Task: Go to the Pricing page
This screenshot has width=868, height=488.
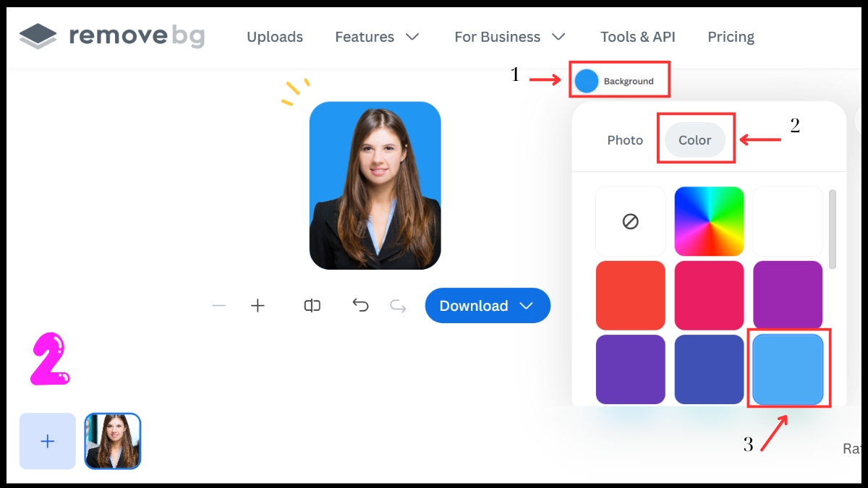Action: [731, 37]
